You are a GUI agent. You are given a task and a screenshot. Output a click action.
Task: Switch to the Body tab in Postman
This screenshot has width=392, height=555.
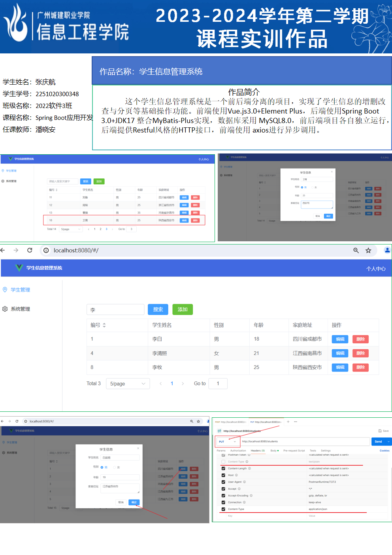[x=273, y=451]
